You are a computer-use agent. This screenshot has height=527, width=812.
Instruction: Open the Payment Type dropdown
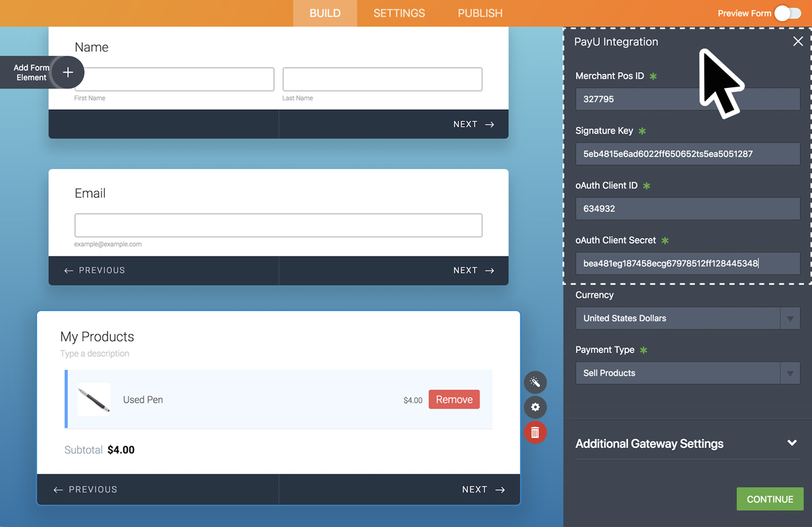tap(687, 373)
